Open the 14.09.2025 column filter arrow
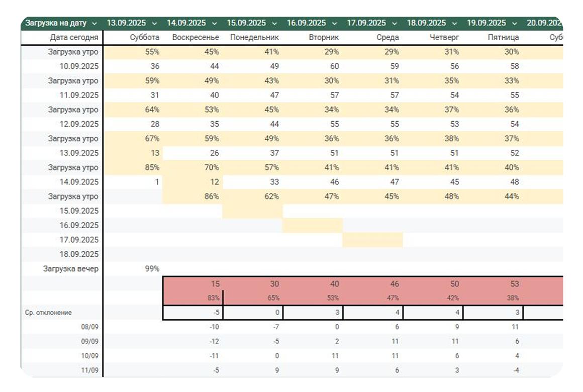The width and height of the screenshot is (583, 392). pos(215,23)
